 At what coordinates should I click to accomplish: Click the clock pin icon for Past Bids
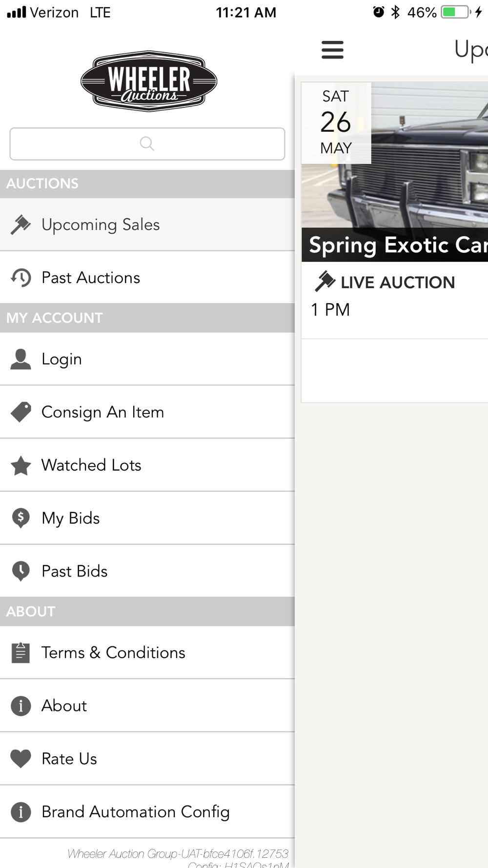[x=20, y=571]
